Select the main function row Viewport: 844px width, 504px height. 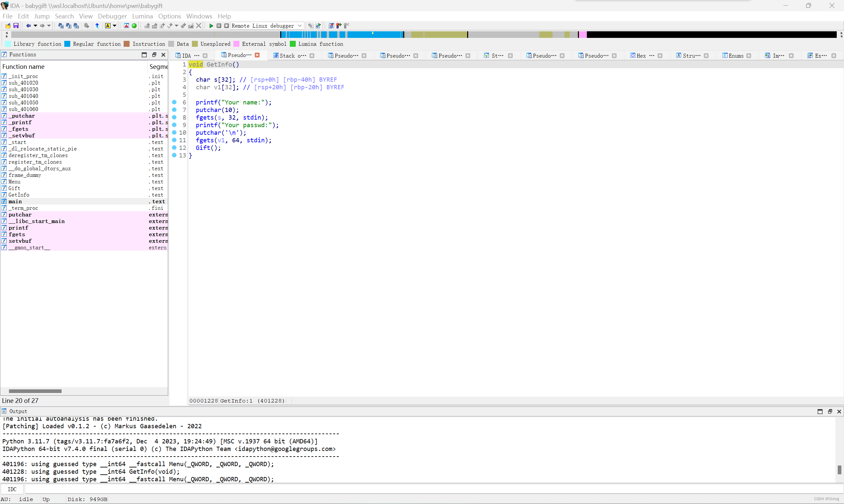pyautogui.click(x=84, y=201)
